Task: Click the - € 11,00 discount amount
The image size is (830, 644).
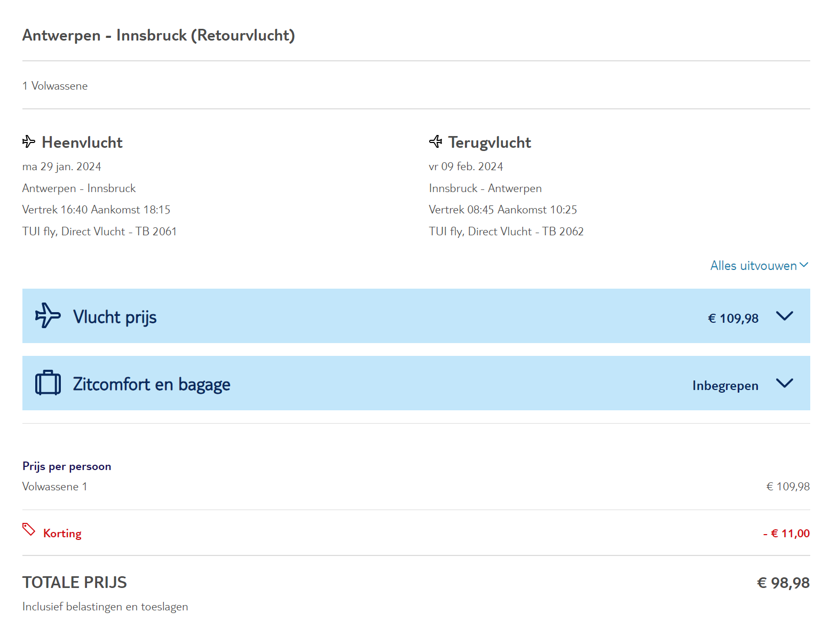Action: pos(786,534)
